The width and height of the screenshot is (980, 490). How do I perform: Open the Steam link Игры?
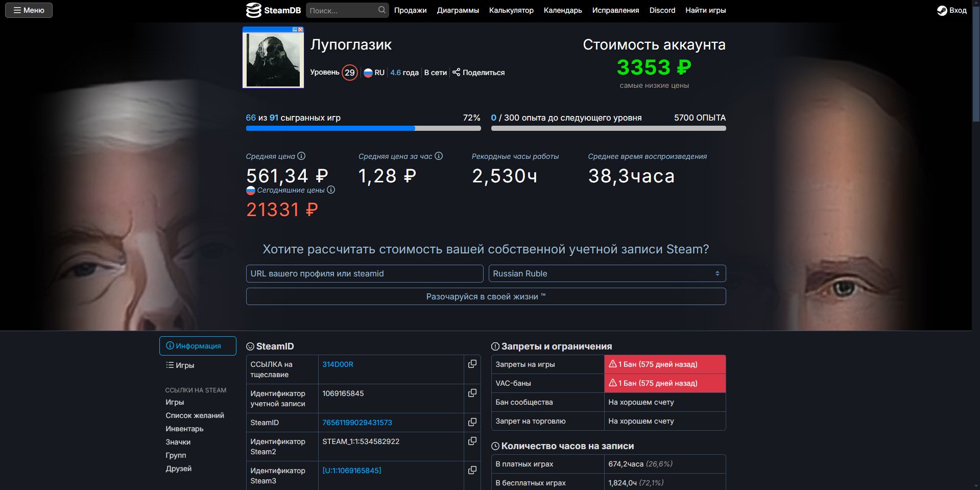[x=175, y=402]
